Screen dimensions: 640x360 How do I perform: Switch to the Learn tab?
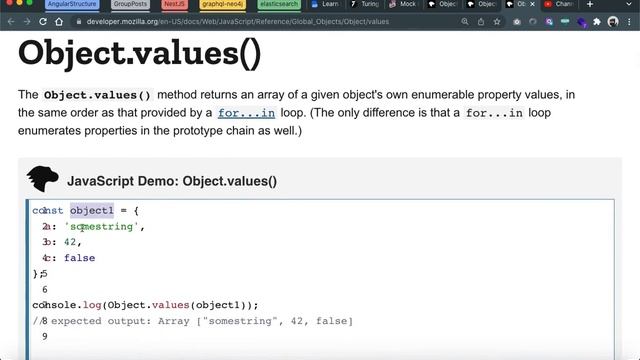(325, 4)
